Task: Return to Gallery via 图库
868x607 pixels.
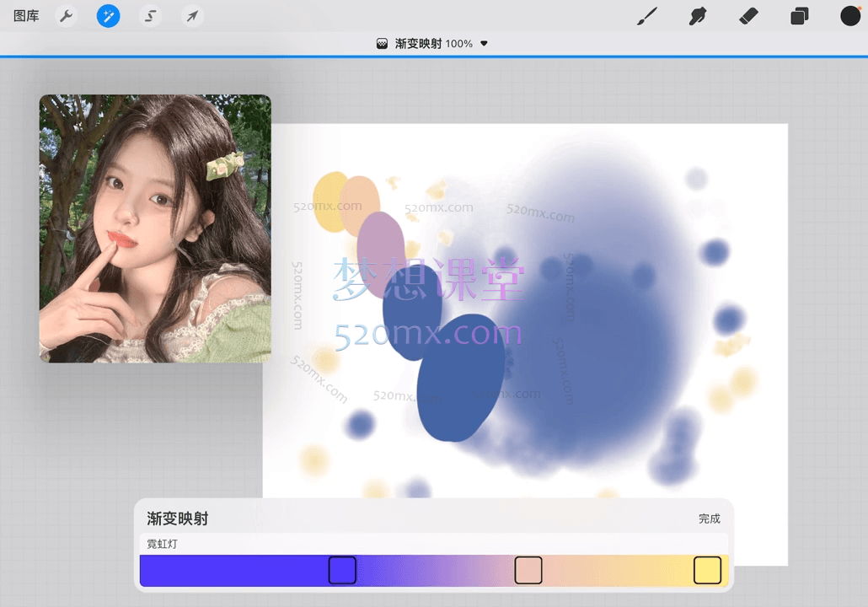Action: [x=25, y=15]
